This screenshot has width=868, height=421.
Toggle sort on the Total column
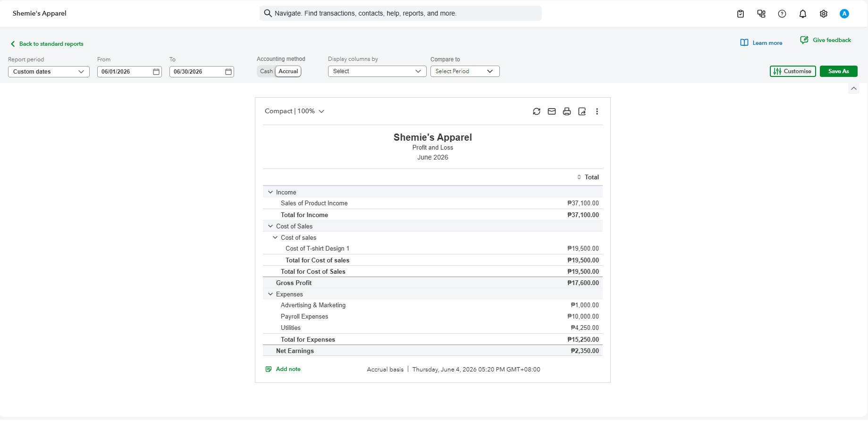[588, 177]
